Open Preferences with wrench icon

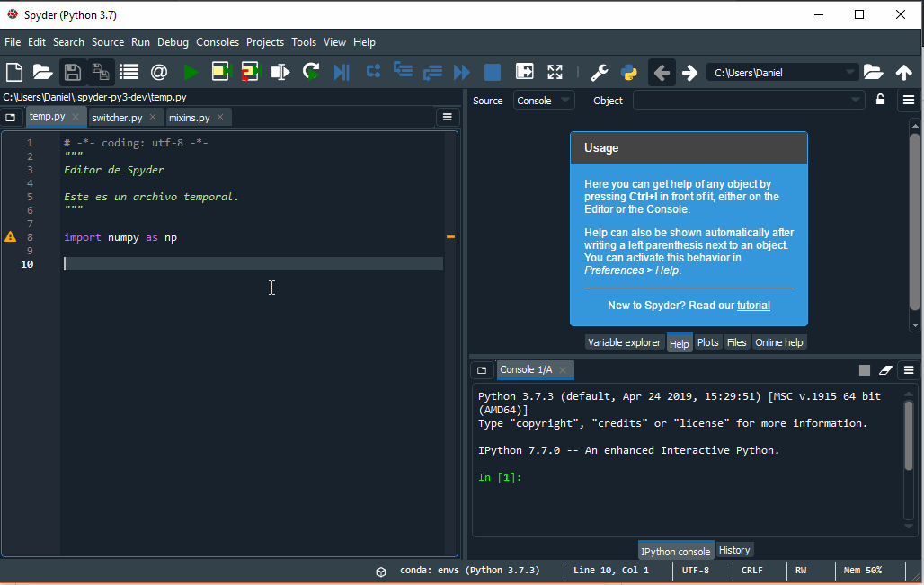click(x=599, y=73)
